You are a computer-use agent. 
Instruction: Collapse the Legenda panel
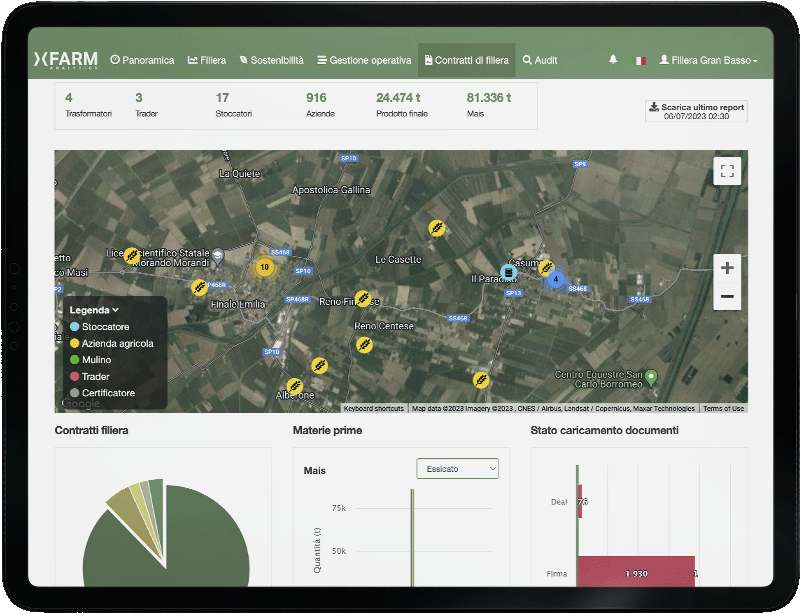click(94, 310)
